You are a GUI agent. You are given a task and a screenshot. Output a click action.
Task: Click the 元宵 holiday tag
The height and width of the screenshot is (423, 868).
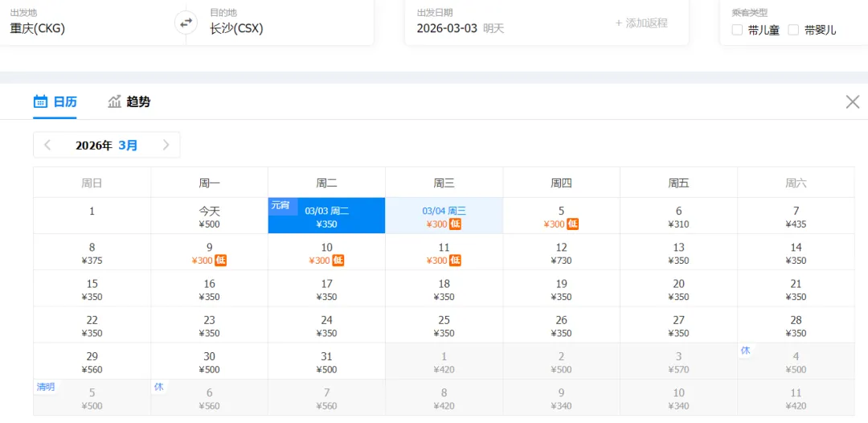280,205
